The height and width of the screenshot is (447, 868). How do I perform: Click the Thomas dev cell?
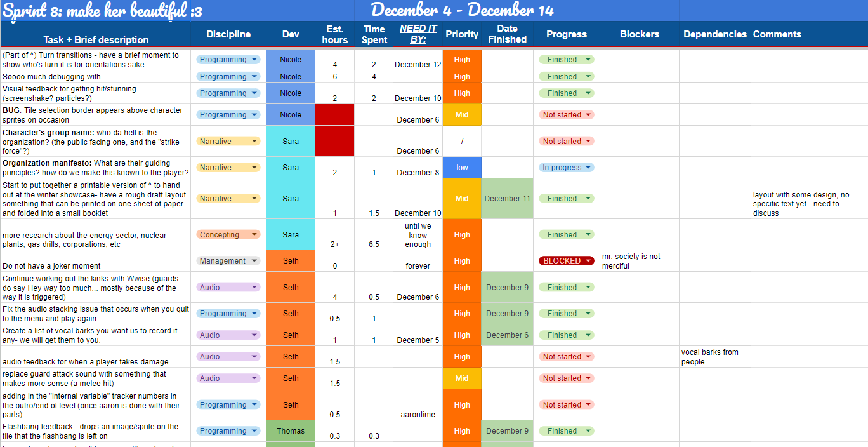tap(291, 431)
